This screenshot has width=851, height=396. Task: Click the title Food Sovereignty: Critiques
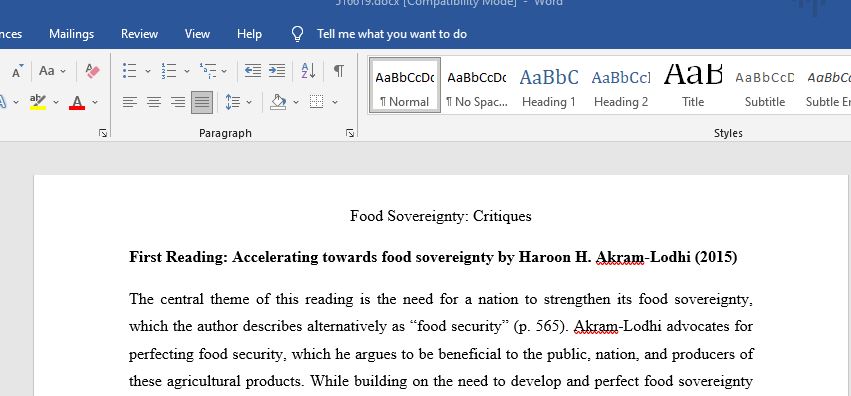click(441, 216)
